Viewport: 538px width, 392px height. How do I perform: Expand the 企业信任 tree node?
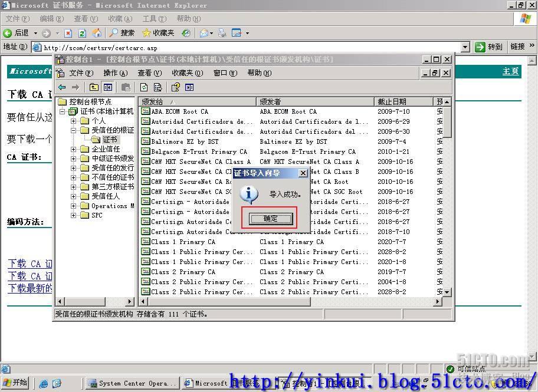(x=73, y=149)
